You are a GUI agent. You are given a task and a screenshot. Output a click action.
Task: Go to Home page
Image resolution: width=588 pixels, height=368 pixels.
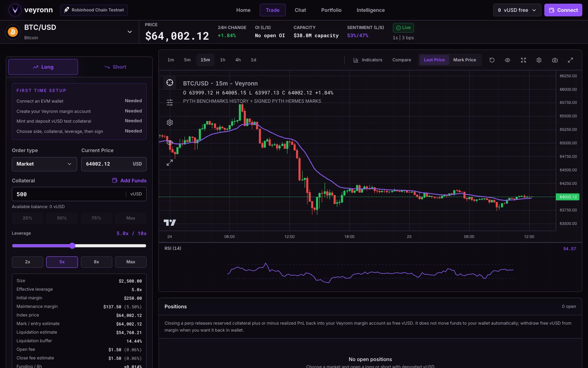click(x=243, y=10)
